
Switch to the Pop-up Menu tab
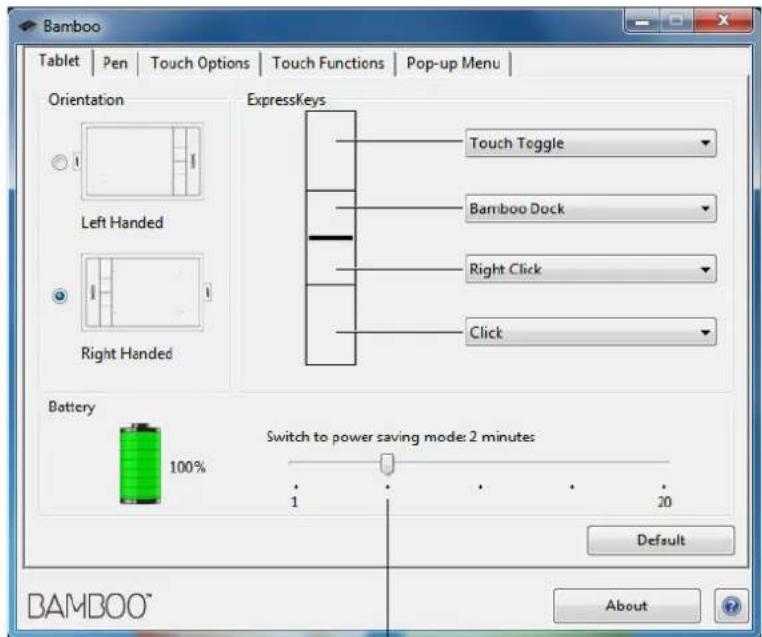[453, 63]
